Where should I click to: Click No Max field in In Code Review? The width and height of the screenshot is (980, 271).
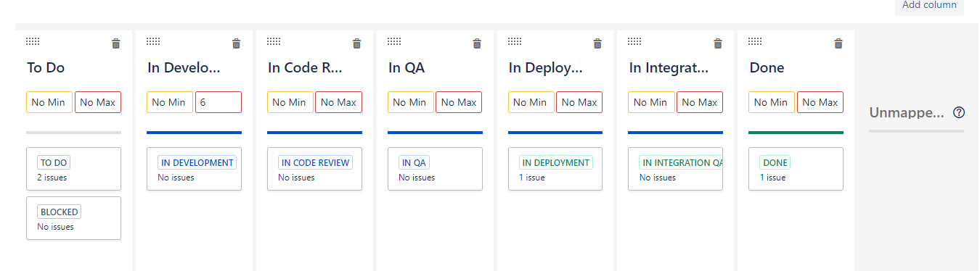click(x=339, y=102)
